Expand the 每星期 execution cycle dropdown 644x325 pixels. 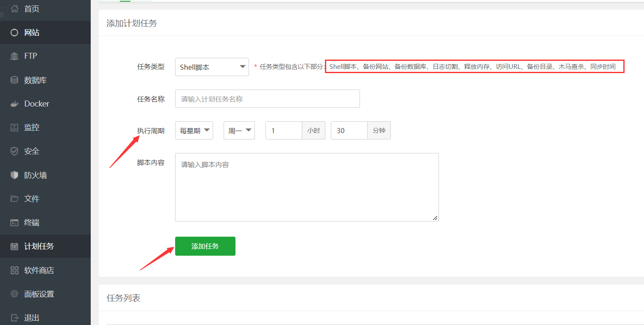click(x=194, y=131)
